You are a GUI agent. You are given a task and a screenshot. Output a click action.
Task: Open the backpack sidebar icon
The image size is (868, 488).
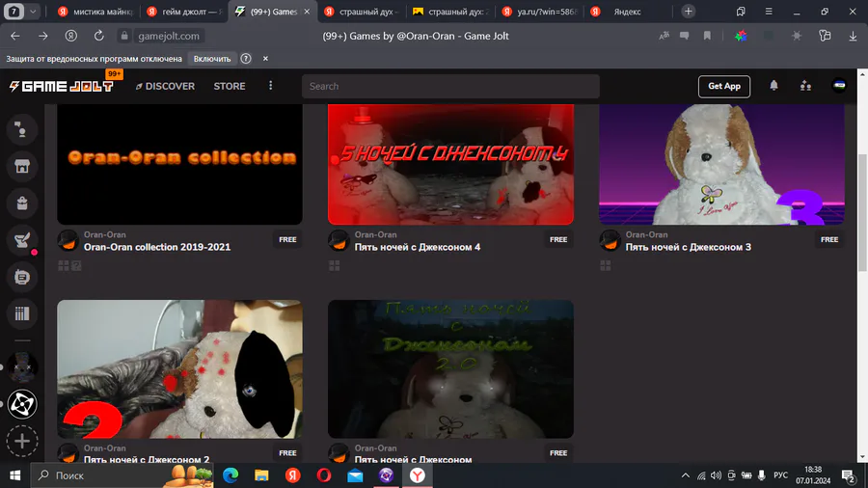click(22, 203)
